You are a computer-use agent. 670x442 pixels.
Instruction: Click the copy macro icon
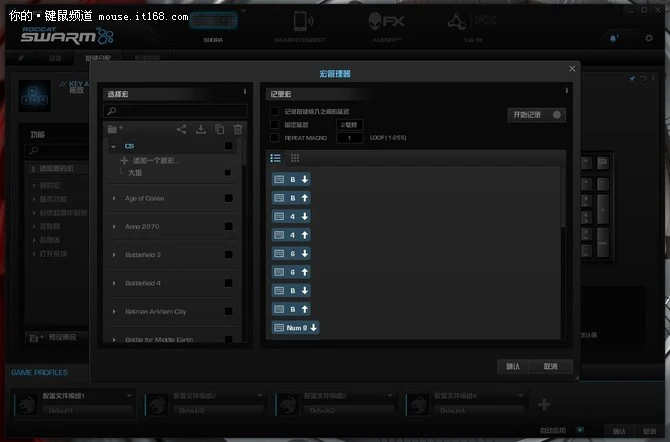pyautogui.click(x=219, y=129)
